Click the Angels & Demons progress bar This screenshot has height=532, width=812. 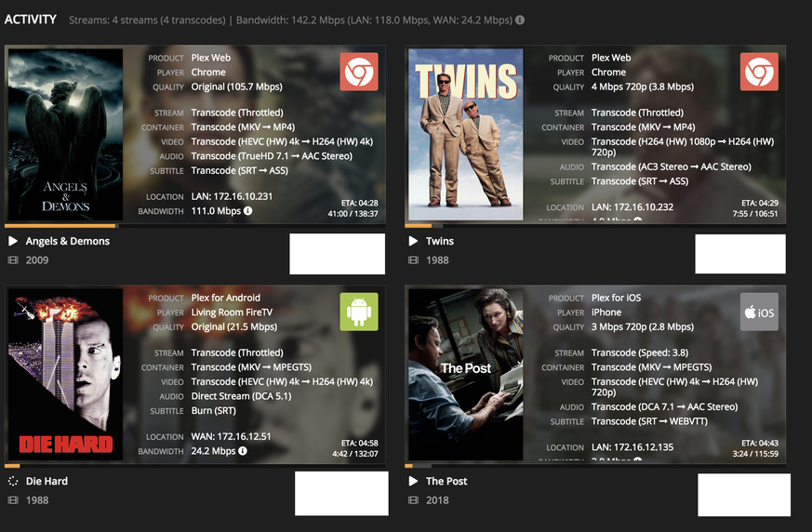coord(194,226)
